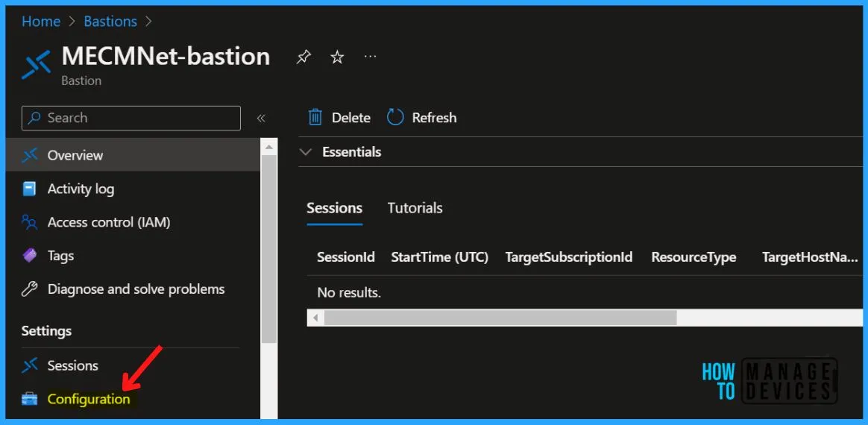This screenshot has width=868, height=425.
Task: Click the Activity log icon
Action: (x=29, y=189)
